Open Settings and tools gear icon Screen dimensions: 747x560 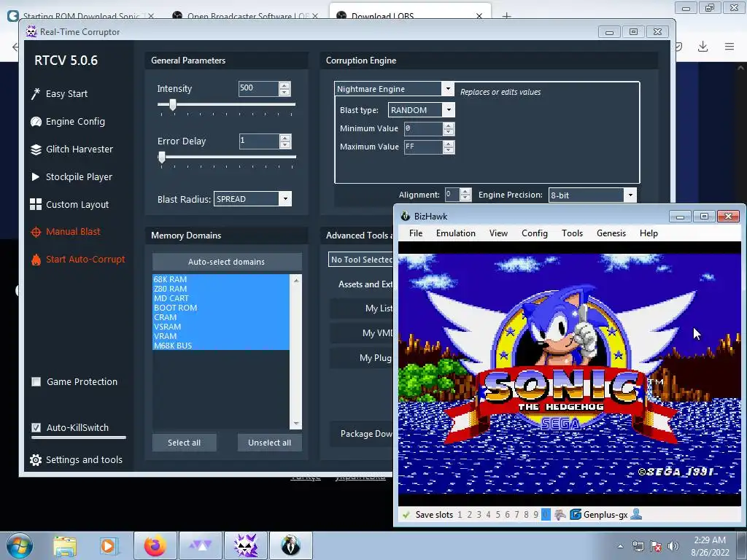(x=36, y=459)
